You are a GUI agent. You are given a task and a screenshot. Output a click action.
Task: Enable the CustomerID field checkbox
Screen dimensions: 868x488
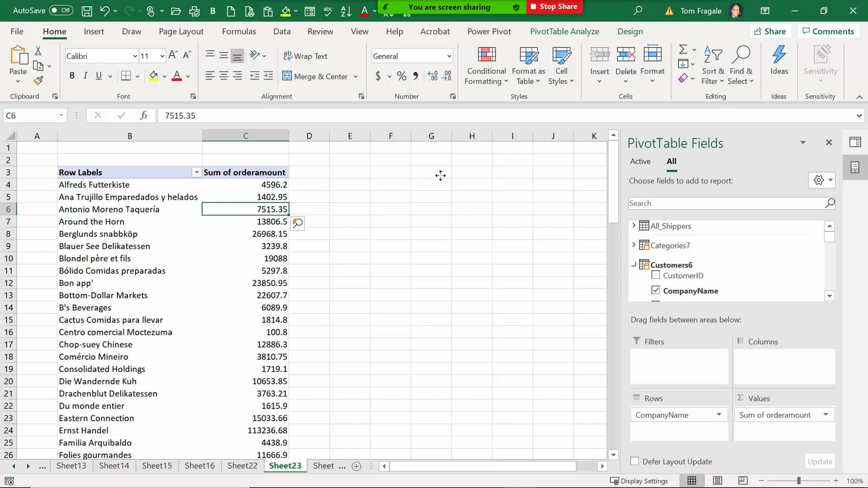[x=656, y=275]
